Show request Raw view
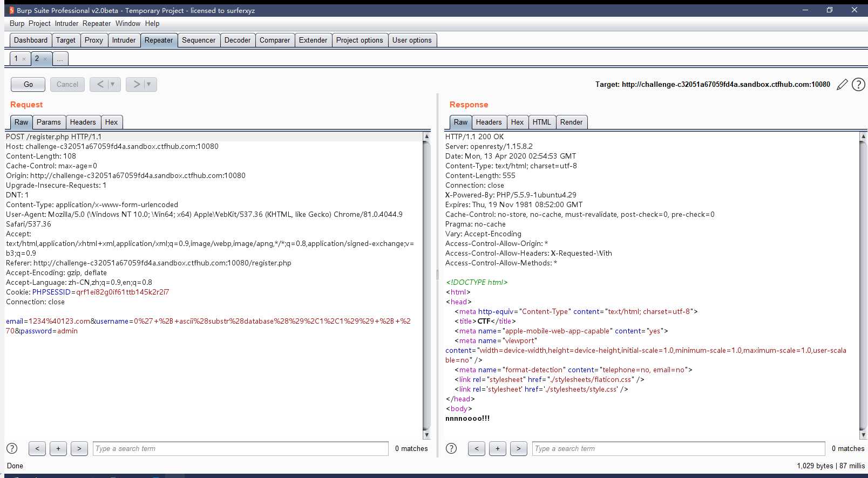Viewport: 868px width, 478px height. tap(21, 122)
